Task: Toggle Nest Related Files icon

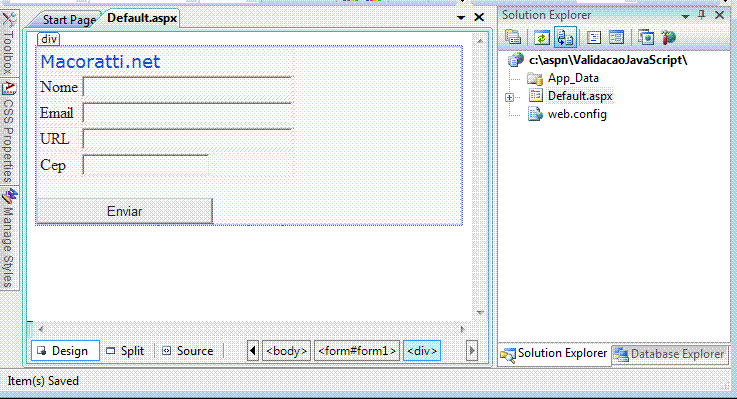Action: (x=565, y=38)
